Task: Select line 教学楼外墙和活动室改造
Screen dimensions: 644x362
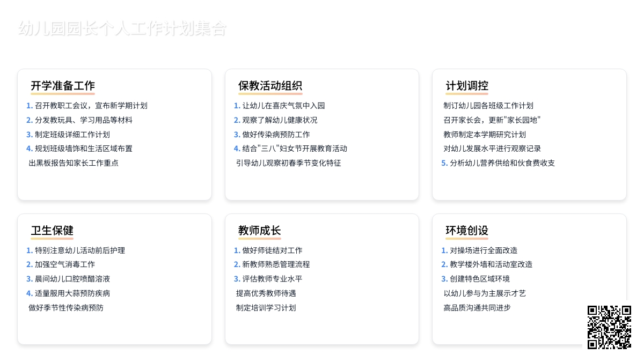Action: [x=491, y=264]
